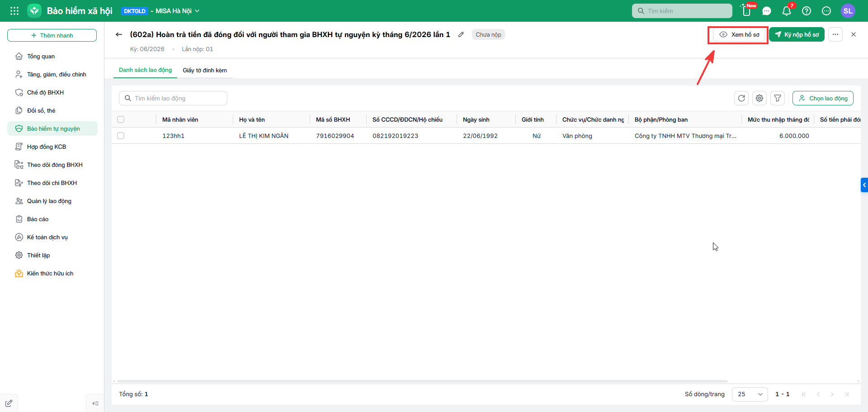Open Đổi sổ, thẻ menu

tap(52, 110)
